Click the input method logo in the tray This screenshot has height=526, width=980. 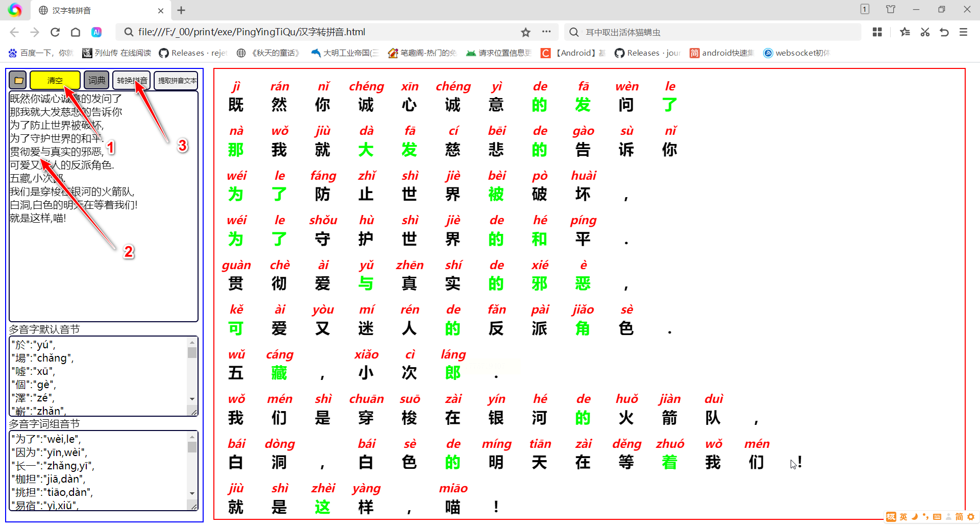[891, 517]
